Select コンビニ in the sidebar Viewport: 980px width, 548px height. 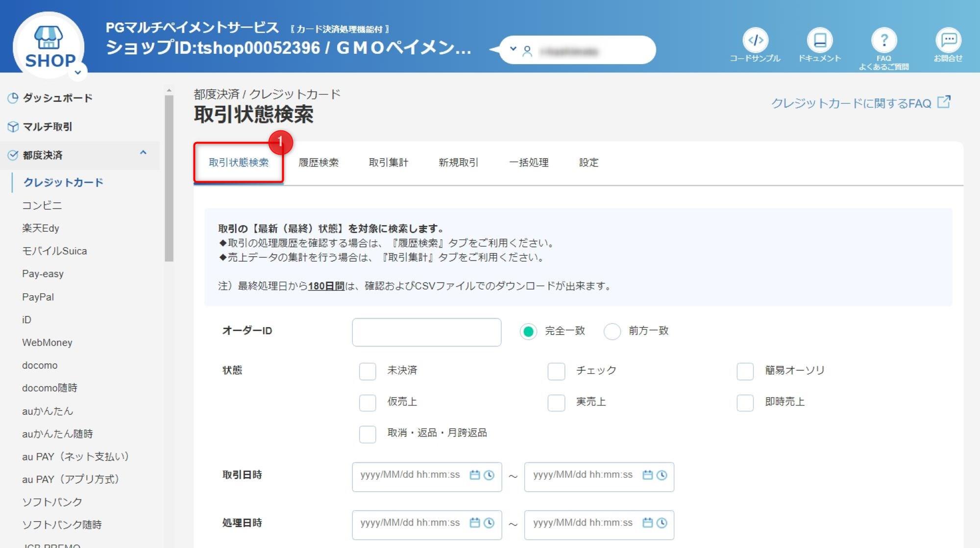[x=42, y=205]
